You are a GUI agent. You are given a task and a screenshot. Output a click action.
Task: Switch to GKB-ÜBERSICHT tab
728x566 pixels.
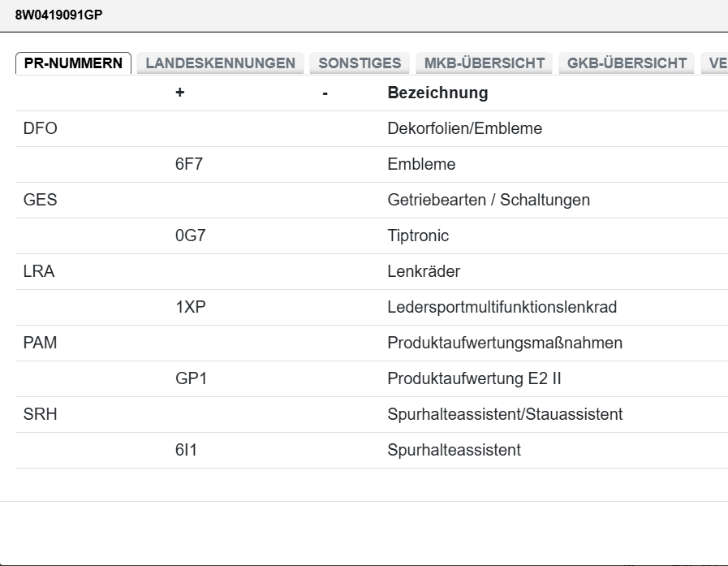[x=627, y=63]
